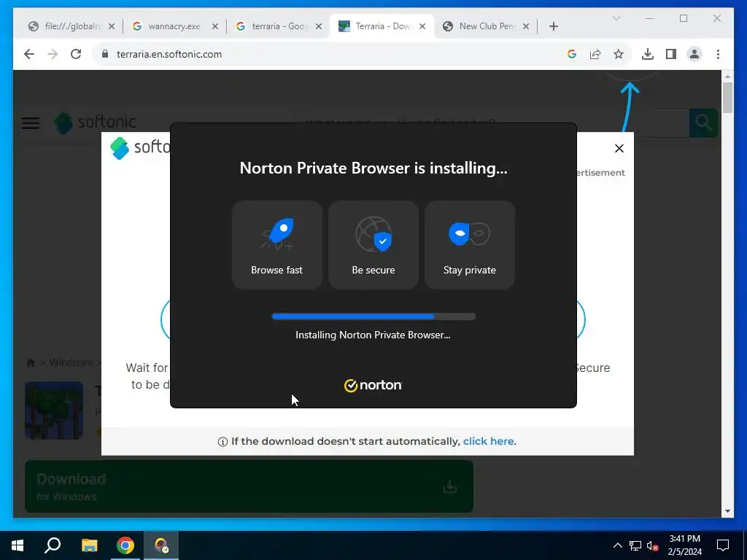The image size is (747, 560).
Task: Switch to the wannacry.exe tab
Action: (x=174, y=27)
